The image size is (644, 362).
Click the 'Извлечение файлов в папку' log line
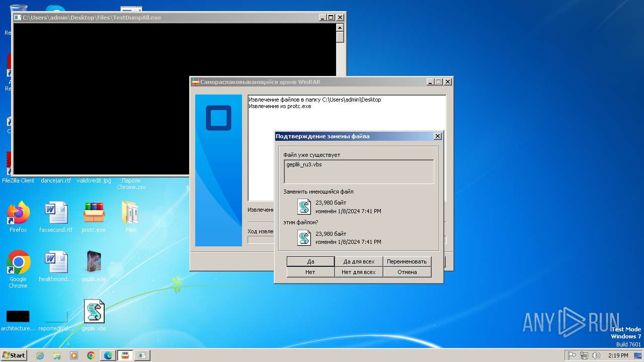tap(315, 100)
